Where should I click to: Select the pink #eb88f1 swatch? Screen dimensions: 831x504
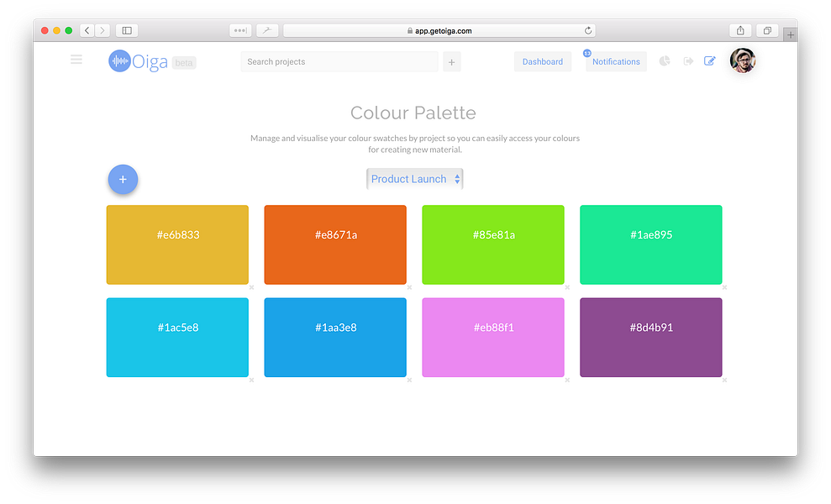[x=493, y=338]
